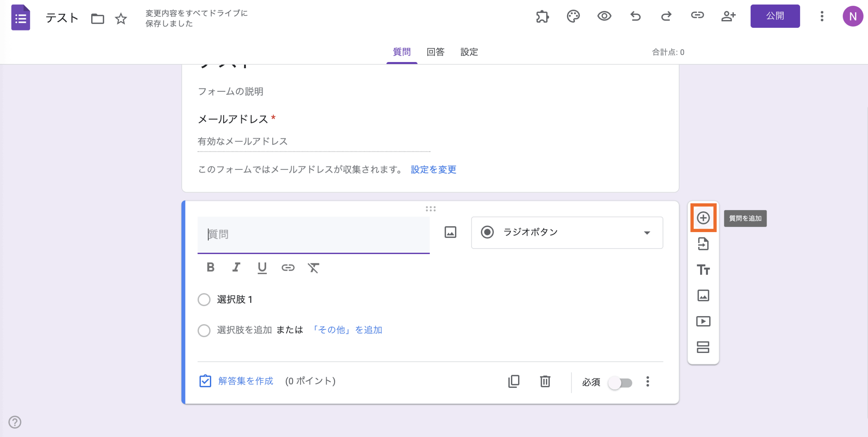Switch to the 回答 tab

tap(435, 52)
